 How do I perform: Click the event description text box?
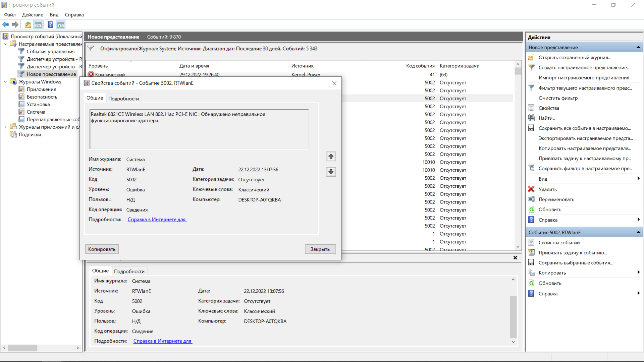pos(199,129)
